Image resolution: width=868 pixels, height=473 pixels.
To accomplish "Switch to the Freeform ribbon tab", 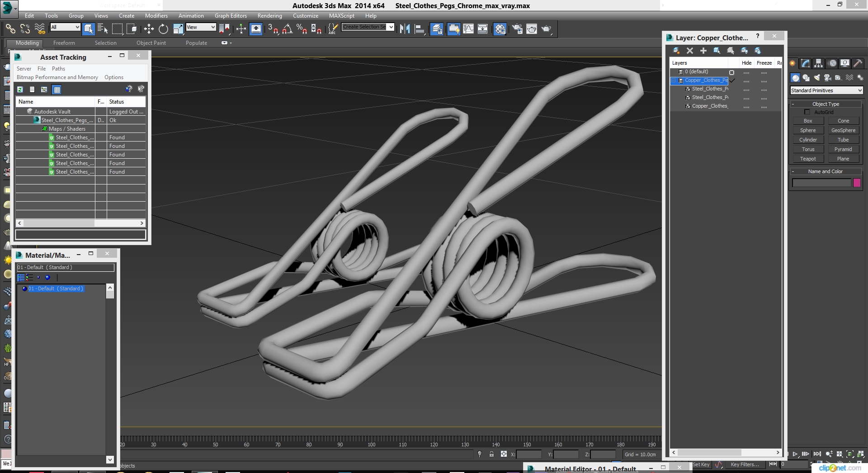I will [64, 43].
